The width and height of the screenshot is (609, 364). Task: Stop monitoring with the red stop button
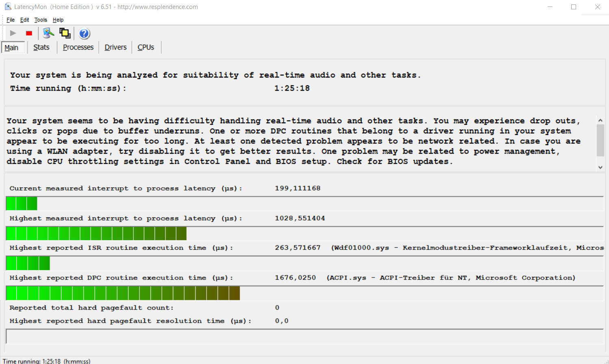click(x=29, y=33)
